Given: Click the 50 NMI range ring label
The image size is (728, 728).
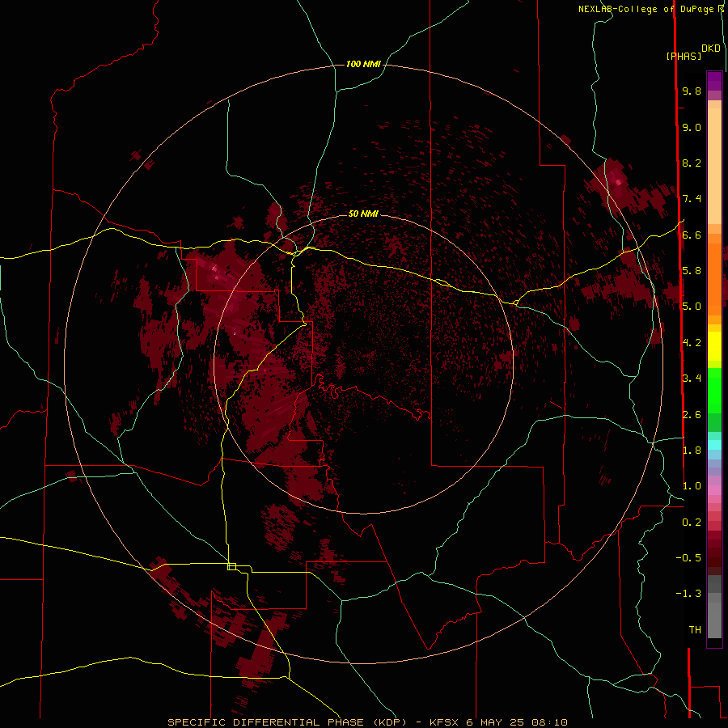Looking at the screenshot, I should point(363,214).
